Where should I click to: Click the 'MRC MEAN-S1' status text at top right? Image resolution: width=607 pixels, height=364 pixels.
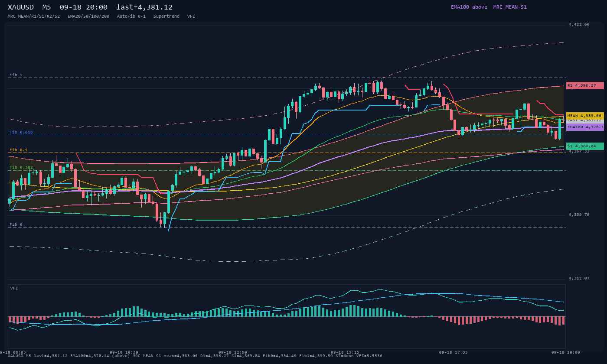510,7
